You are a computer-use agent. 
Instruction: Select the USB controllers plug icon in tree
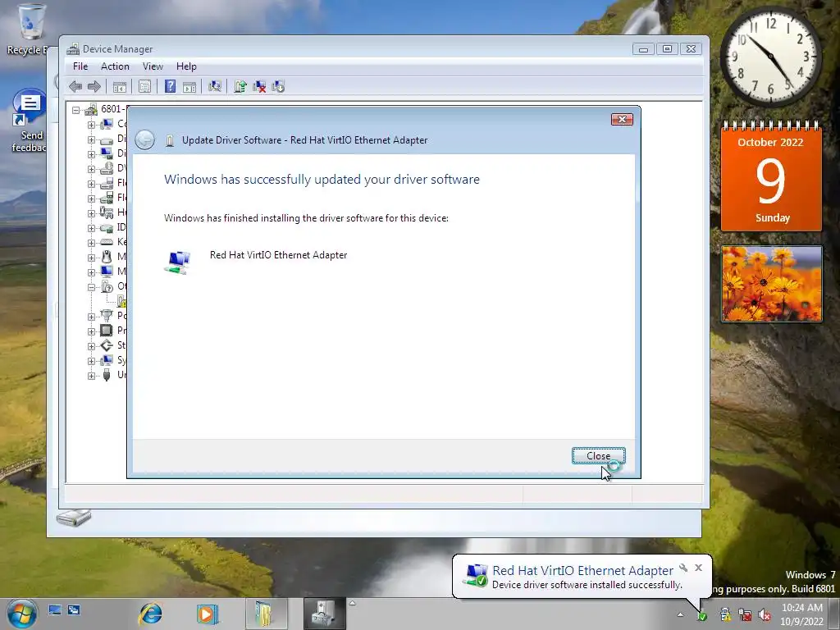107,374
